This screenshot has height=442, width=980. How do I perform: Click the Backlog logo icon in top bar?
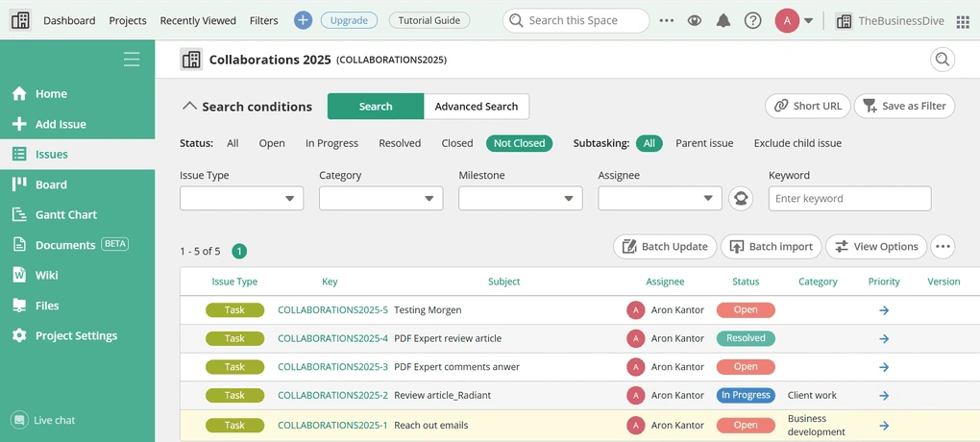point(20,20)
